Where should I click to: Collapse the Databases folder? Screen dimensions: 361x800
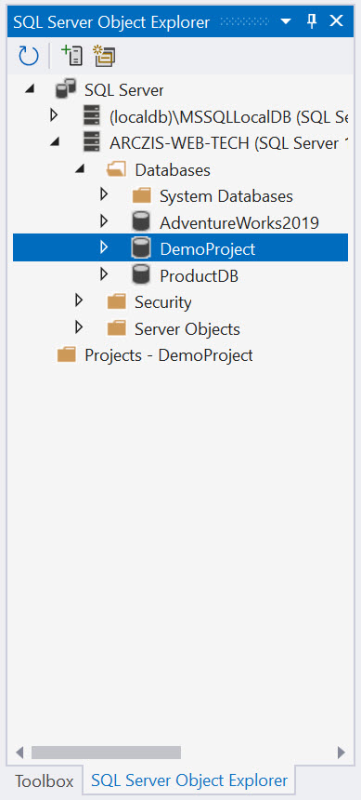click(x=79, y=170)
